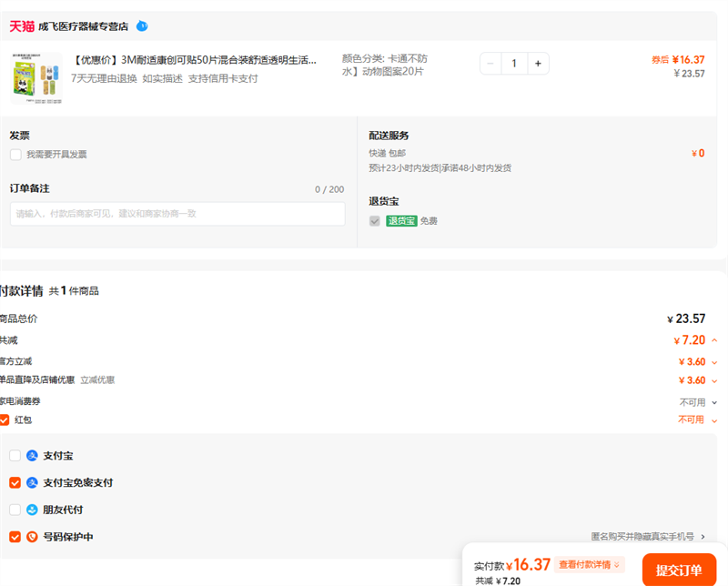728x586 pixels.
Task: Click the green 退货宝 badge
Action: point(401,221)
